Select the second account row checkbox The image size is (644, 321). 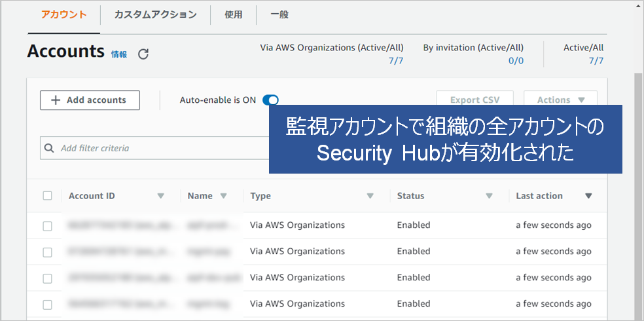coord(47,252)
